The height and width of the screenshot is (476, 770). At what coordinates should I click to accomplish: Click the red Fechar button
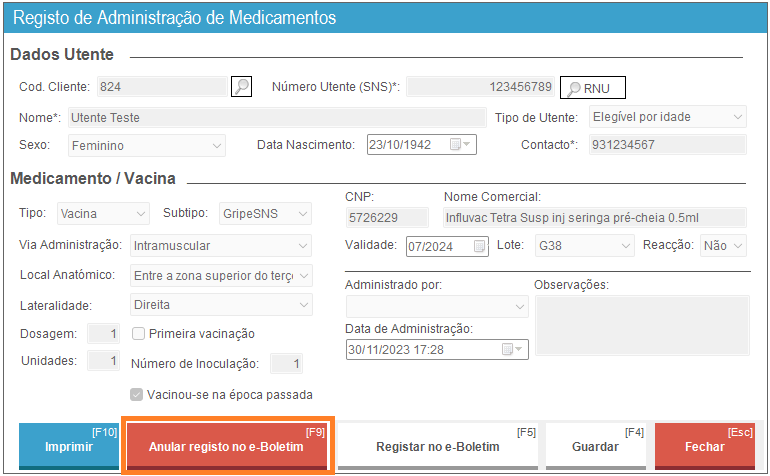[x=704, y=446]
